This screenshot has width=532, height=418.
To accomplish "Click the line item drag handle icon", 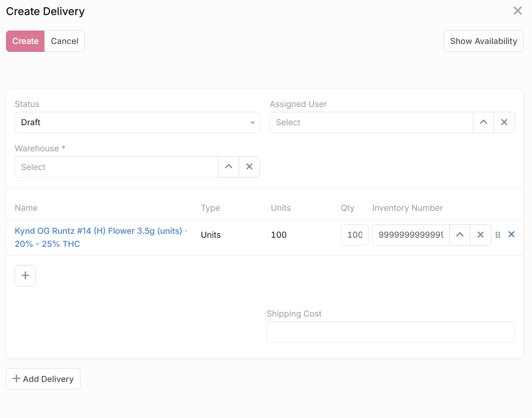I will coord(498,235).
